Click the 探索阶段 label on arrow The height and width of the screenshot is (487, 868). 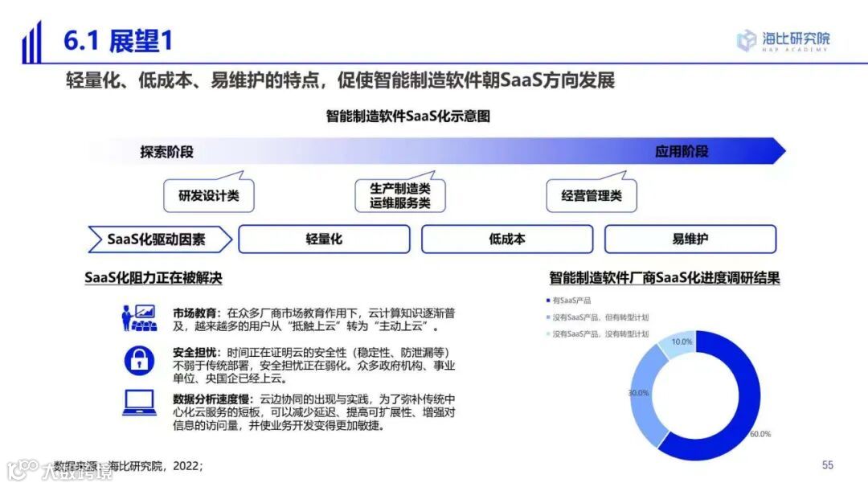(166, 152)
